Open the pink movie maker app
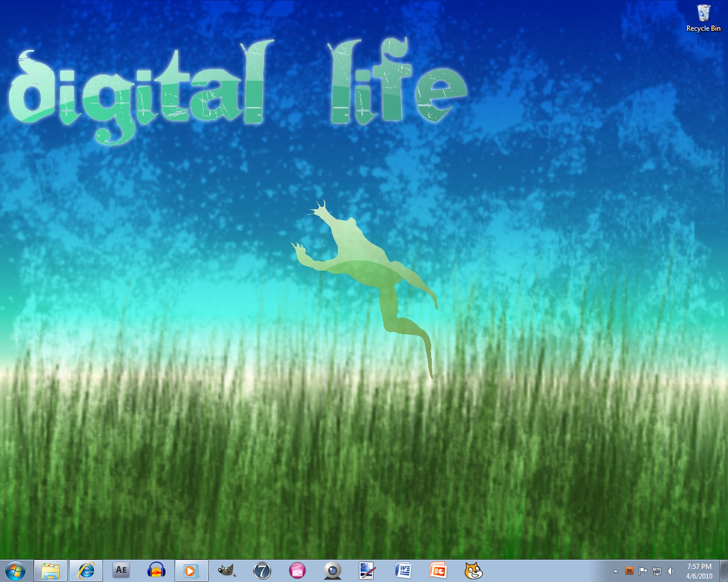The width and height of the screenshot is (728, 582). (x=296, y=571)
